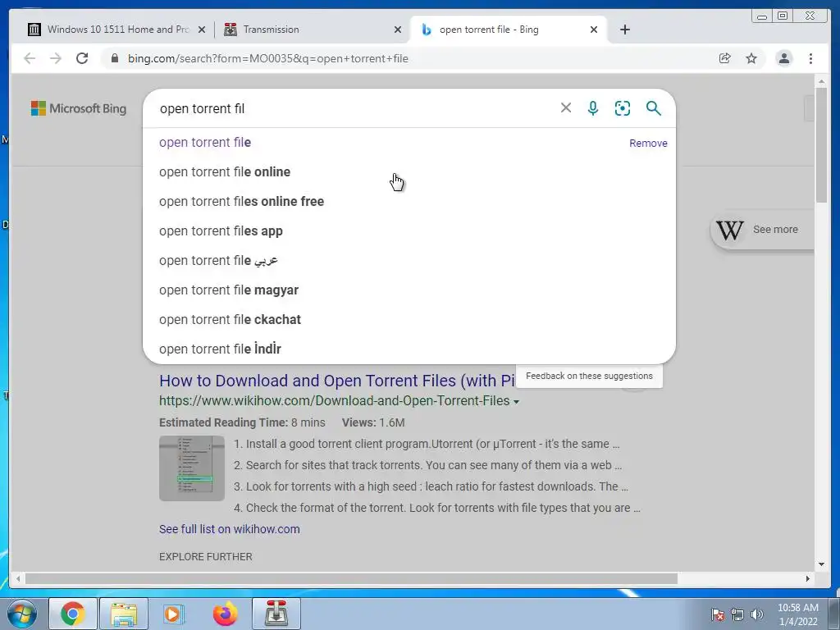Viewport: 840px width, 630px height.
Task: Open Transmission app in taskbar
Action: pos(276,614)
